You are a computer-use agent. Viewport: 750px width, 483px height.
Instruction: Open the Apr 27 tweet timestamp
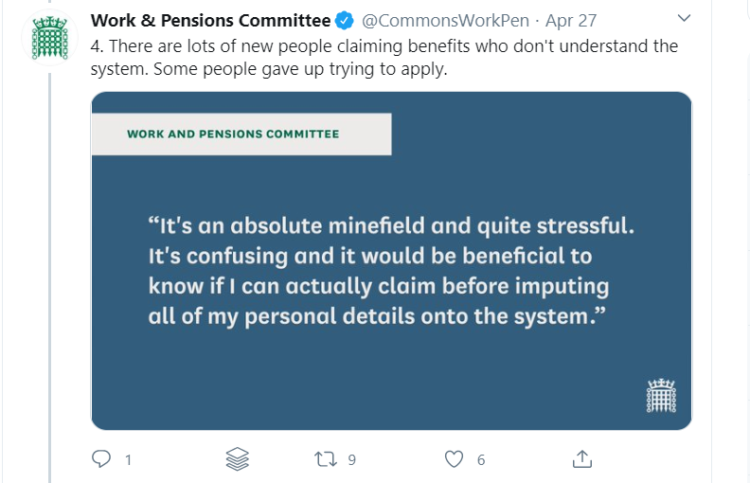tap(571, 21)
